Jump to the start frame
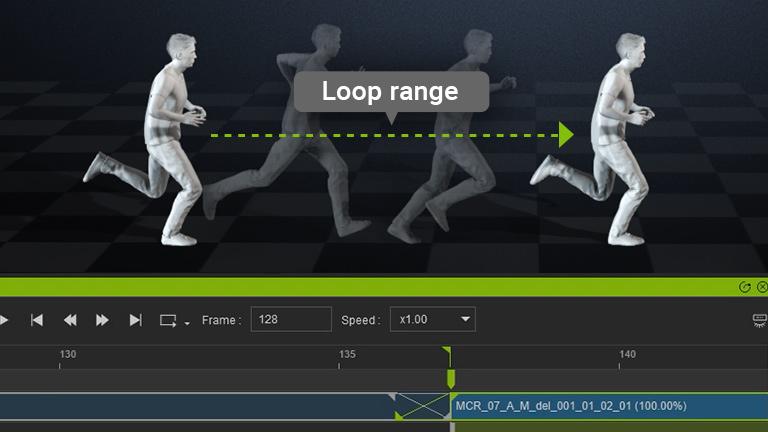 point(37,320)
